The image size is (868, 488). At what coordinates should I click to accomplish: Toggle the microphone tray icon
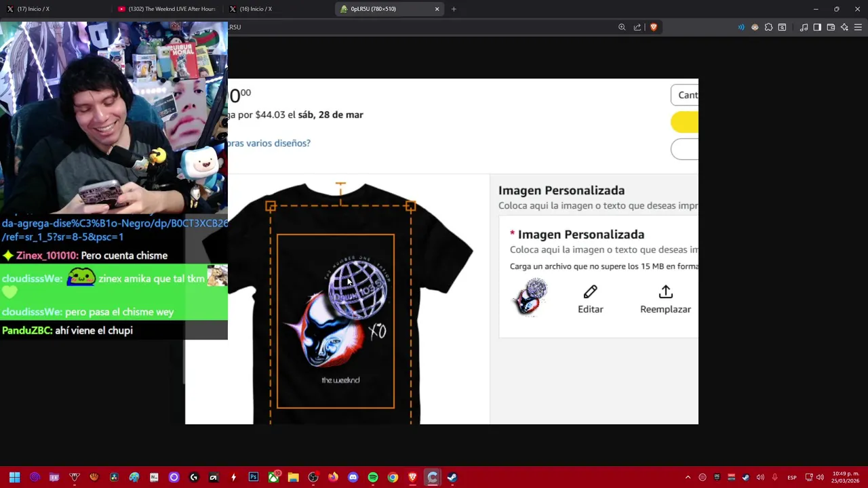(x=774, y=477)
